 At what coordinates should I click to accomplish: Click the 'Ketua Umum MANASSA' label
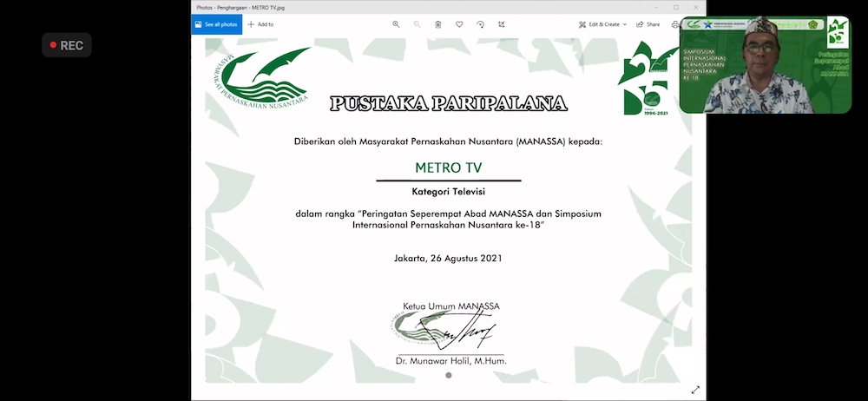451,306
